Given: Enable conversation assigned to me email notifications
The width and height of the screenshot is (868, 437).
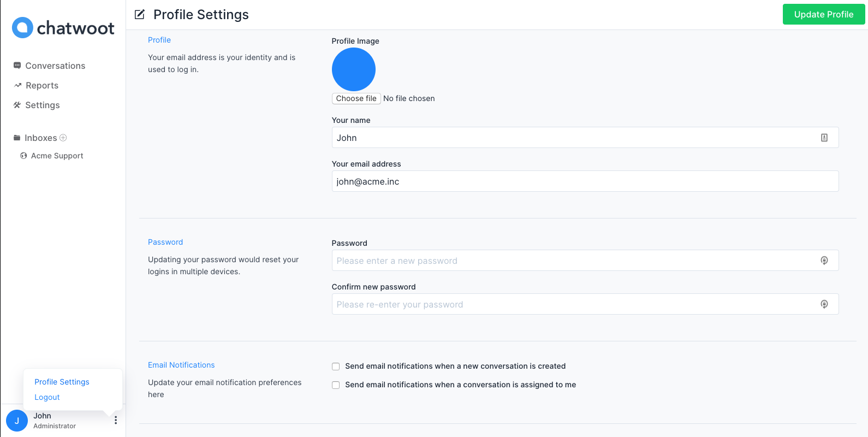Looking at the screenshot, I should coord(336,385).
